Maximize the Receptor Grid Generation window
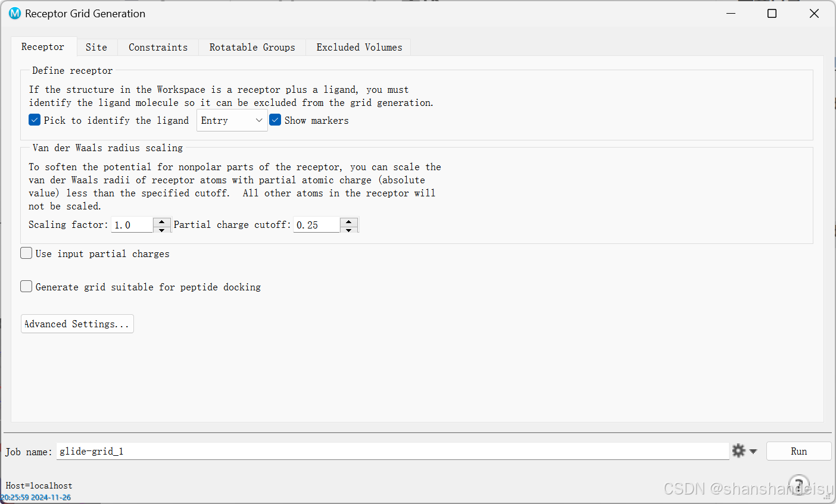The image size is (836, 504). [772, 13]
